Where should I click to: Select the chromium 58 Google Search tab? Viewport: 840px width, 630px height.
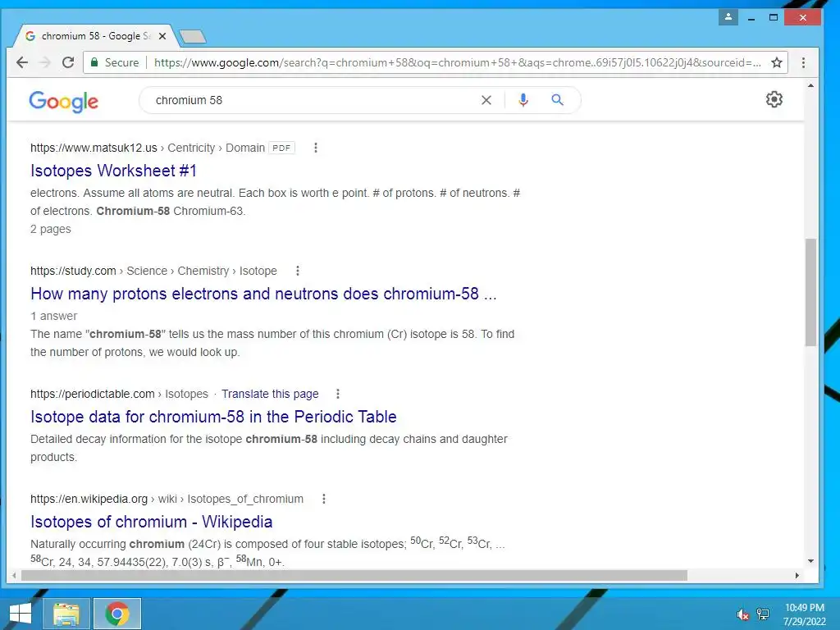pos(95,36)
